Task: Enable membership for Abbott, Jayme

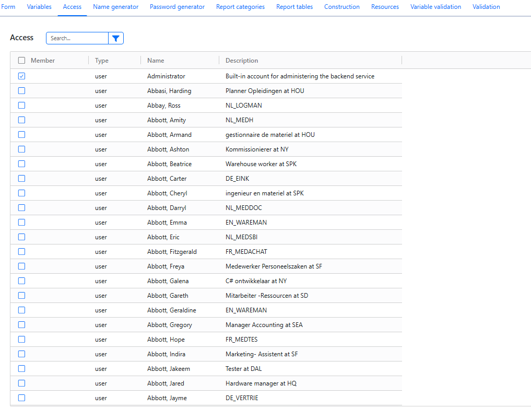Action: [22, 398]
